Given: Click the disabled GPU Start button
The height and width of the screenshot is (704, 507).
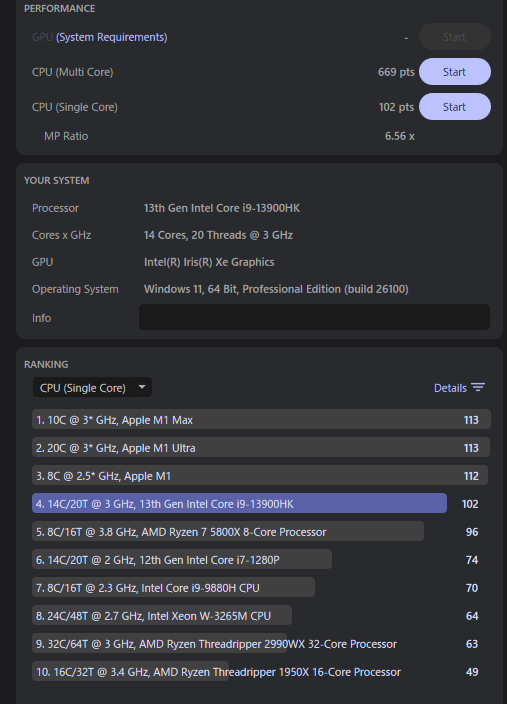Looking at the screenshot, I should coord(454,37).
